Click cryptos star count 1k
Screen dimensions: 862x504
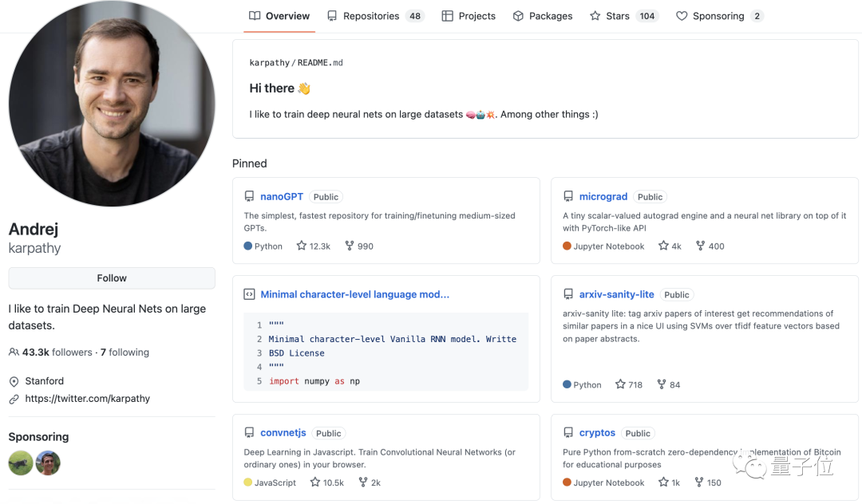click(669, 482)
